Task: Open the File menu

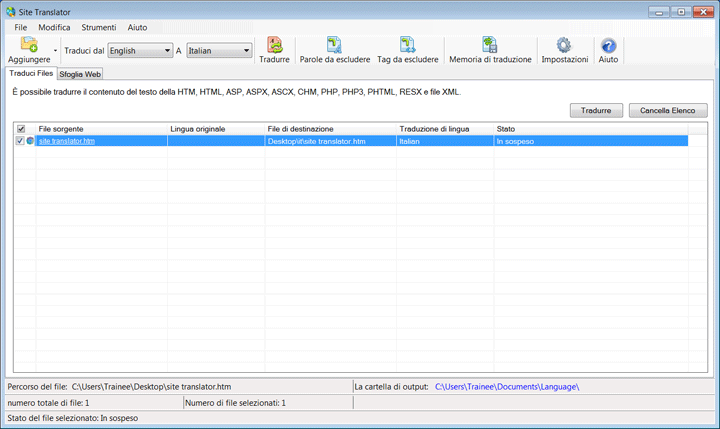Action: tap(21, 28)
